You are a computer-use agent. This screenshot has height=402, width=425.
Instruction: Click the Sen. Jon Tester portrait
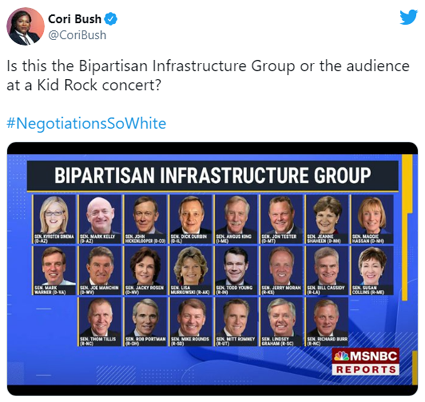tap(282, 219)
